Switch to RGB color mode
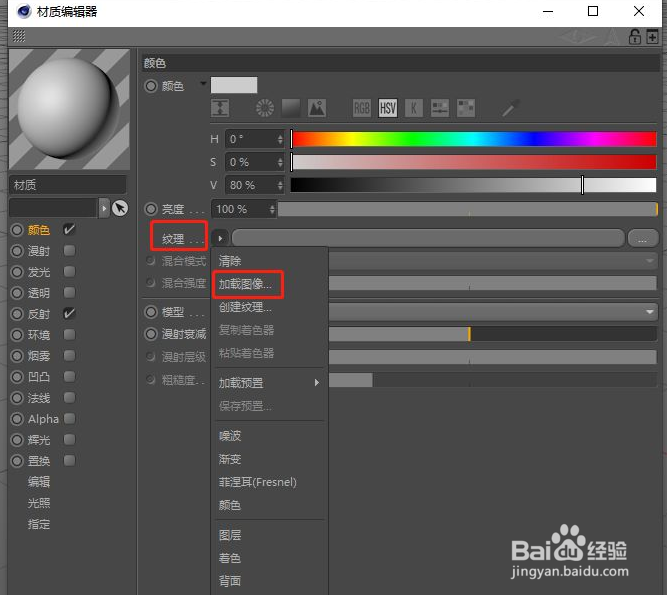The height and width of the screenshot is (595, 667). 362,108
